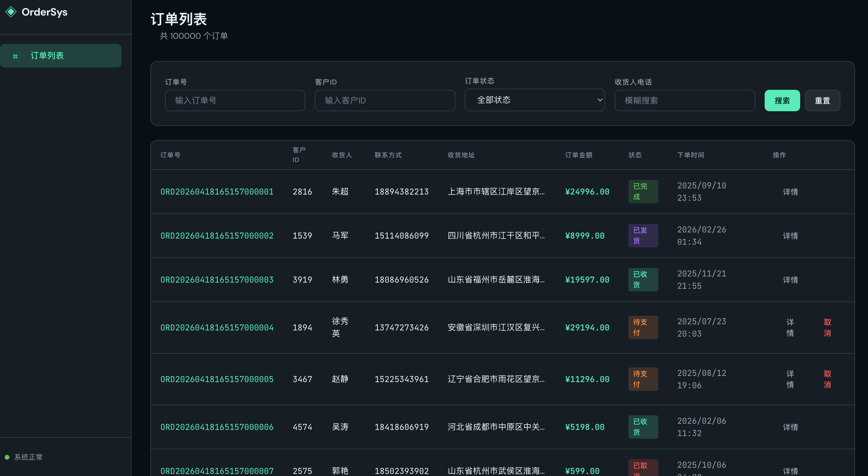868x476 pixels.
Task: Click red 取消 on 徐秀英's order
Action: point(827,328)
